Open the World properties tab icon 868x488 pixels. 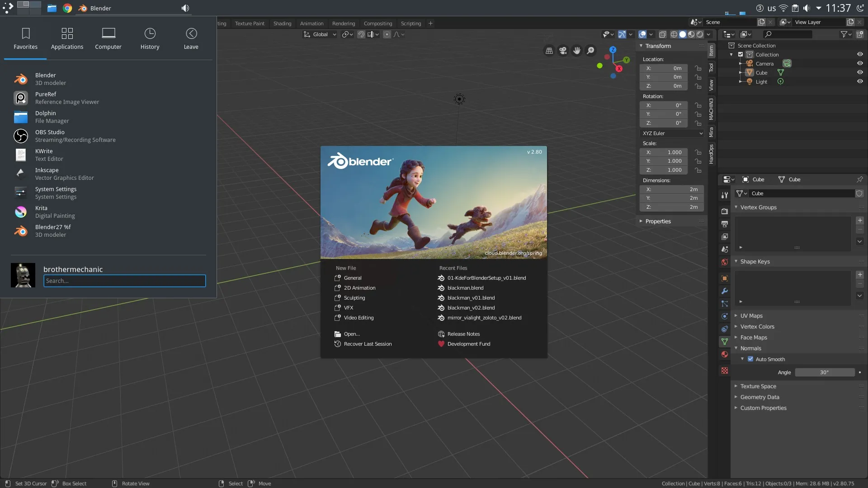point(725,262)
